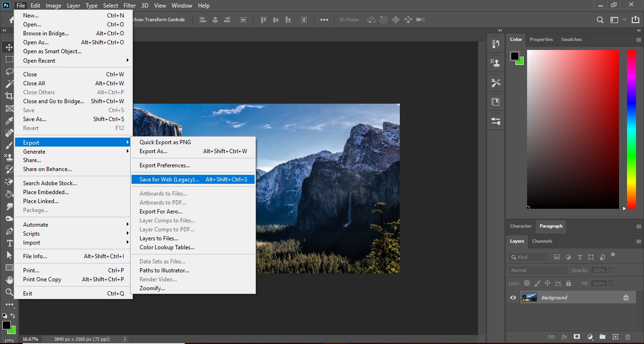Screen dimensions: 644x344
Task: Toggle lock transparent pixels icon
Action: 527,283
